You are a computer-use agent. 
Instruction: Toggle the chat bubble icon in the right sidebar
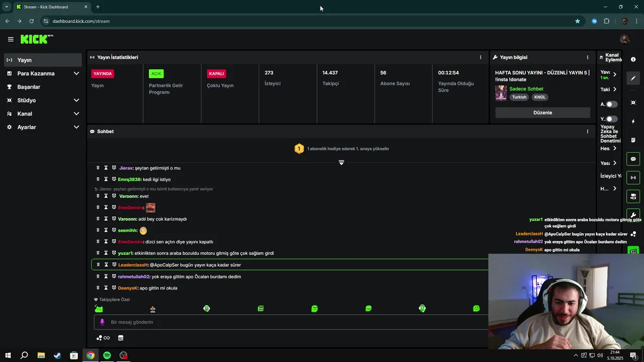(633, 159)
